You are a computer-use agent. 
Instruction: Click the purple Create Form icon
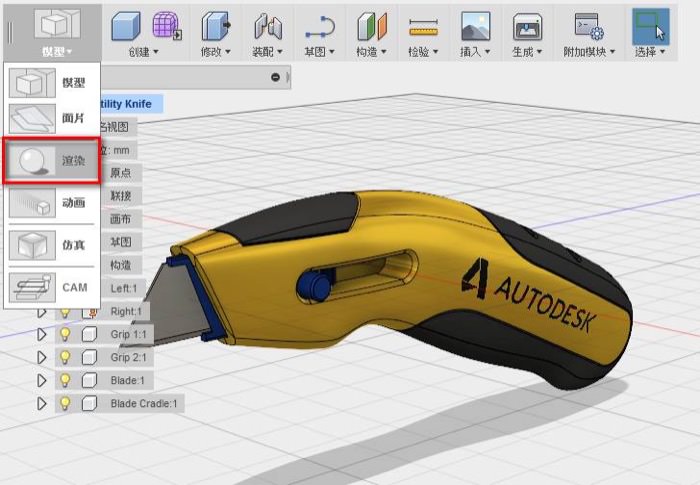pyautogui.click(x=167, y=26)
